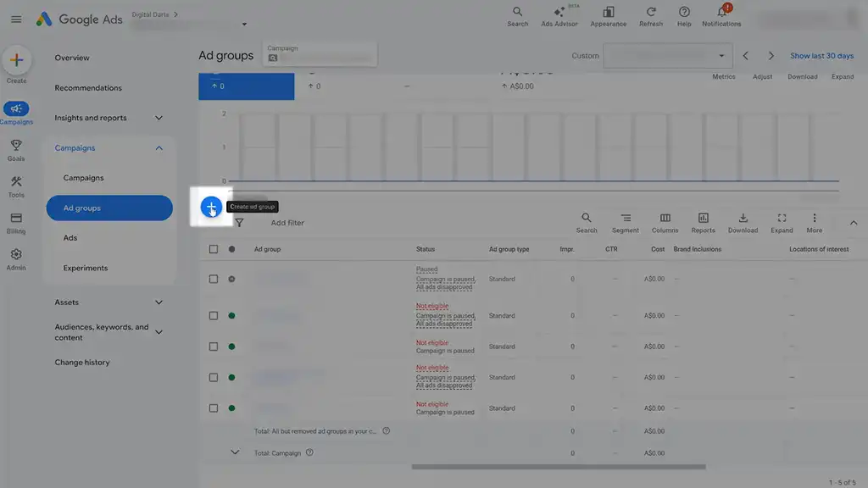
Task: Tick checkbox of the Paused ad group row
Action: point(213,279)
